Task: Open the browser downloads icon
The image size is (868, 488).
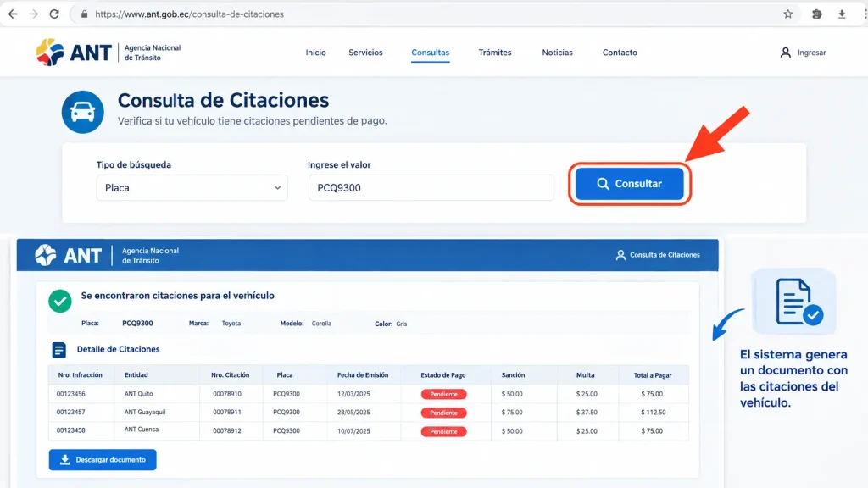Action: pyautogui.click(x=842, y=14)
